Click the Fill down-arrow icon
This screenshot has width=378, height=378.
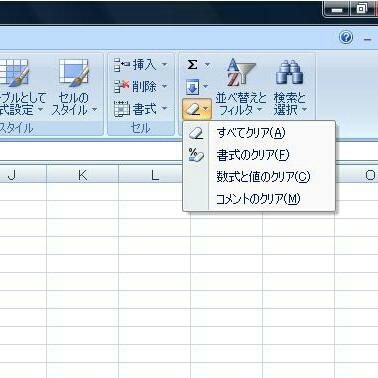click(192, 87)
